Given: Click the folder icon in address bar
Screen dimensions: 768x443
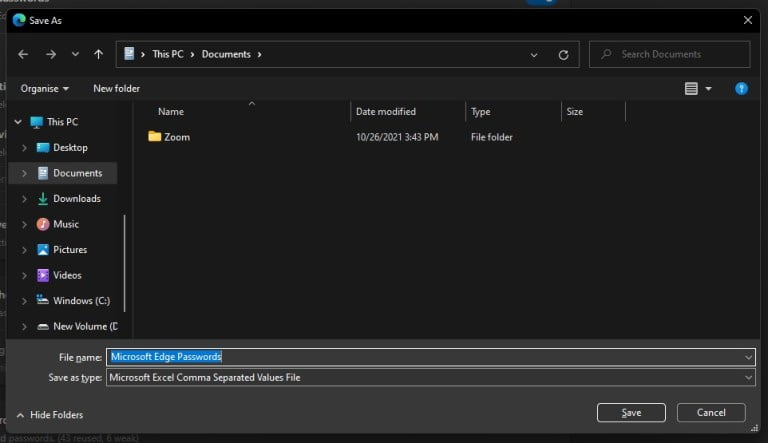Looking at the screenshot, I should [129, 53].
